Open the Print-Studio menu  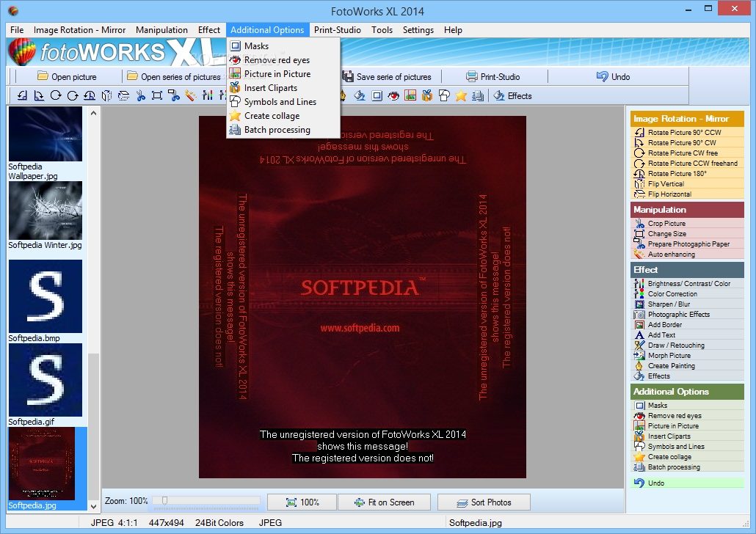[338, 30]
